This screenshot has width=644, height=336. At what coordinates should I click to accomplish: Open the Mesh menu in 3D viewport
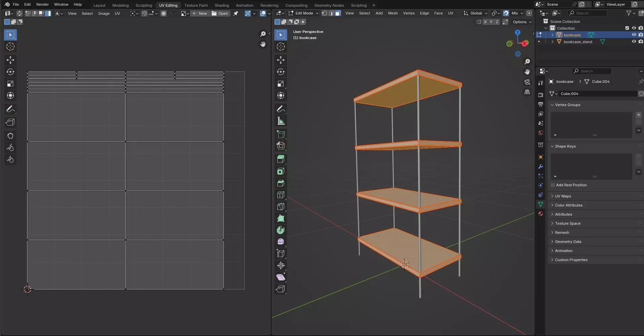tap(393, 13)
